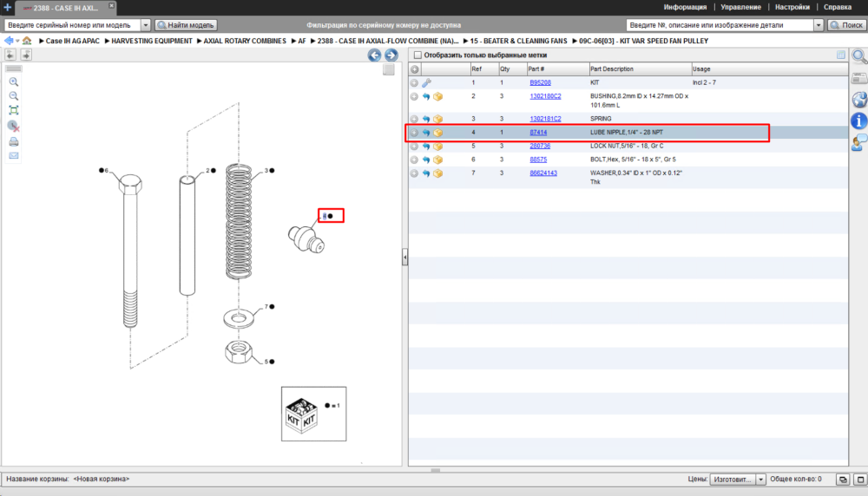Click the serial number or model input field
The image size is (868, 496).
click(73, 25)
